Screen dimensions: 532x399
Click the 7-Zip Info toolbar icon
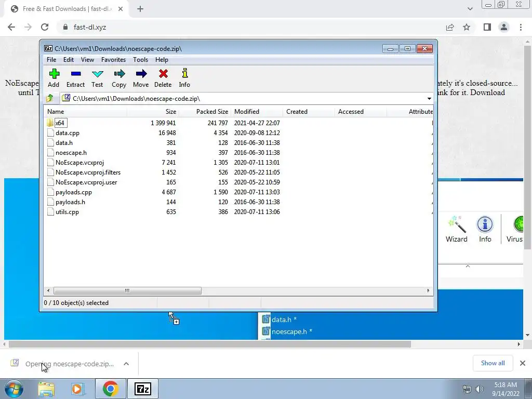pyautogui.click(x=185, y=73)
